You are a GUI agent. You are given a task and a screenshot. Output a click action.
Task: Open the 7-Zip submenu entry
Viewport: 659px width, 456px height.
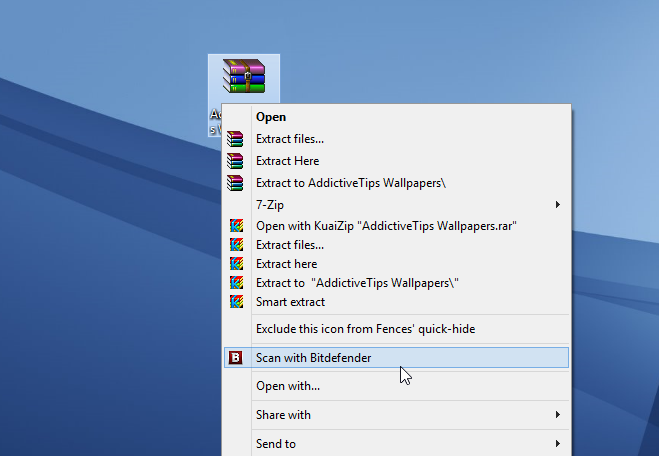coord(396,205)
